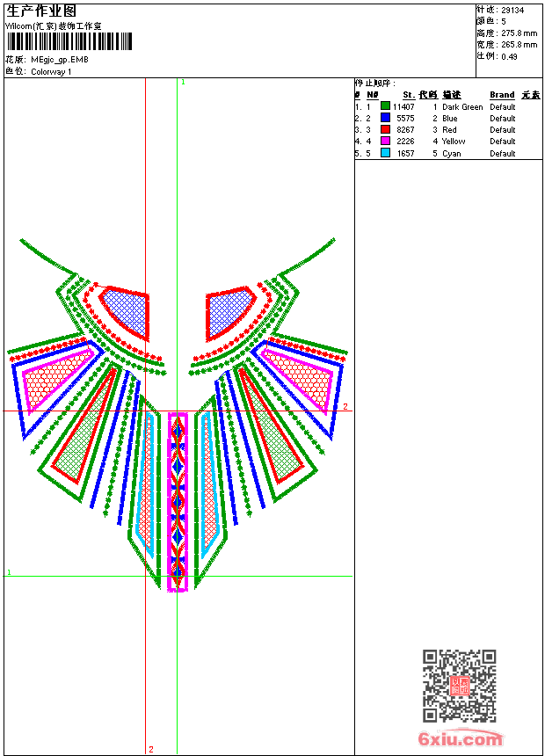Select the St. column header

coord(409,95)
